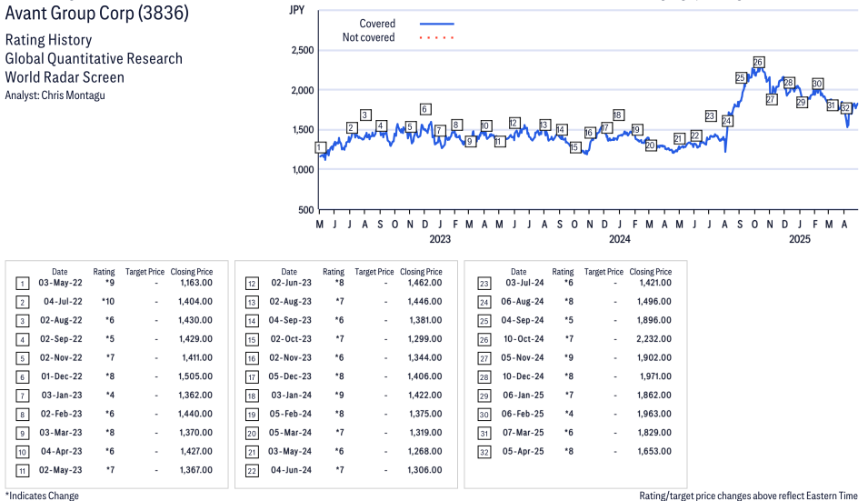Click the date 10-Oct-24
868x501 pixels.
(524, 339)
